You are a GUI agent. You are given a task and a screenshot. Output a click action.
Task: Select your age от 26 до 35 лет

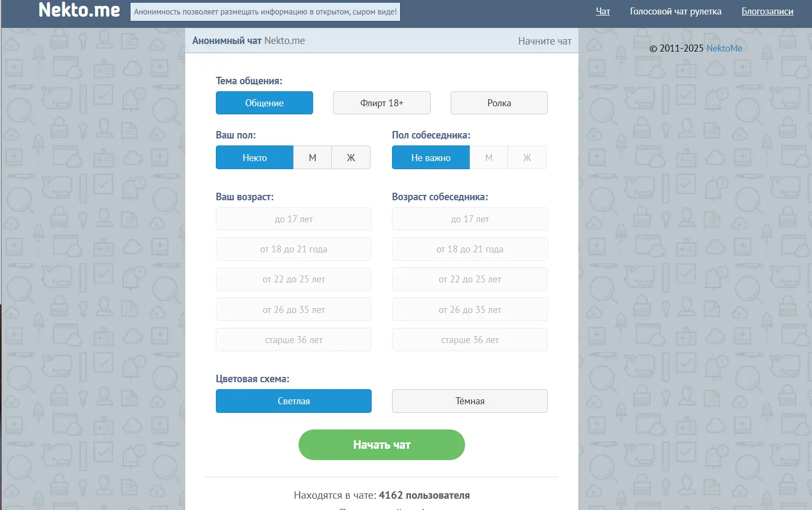click(x=294, y=310)
